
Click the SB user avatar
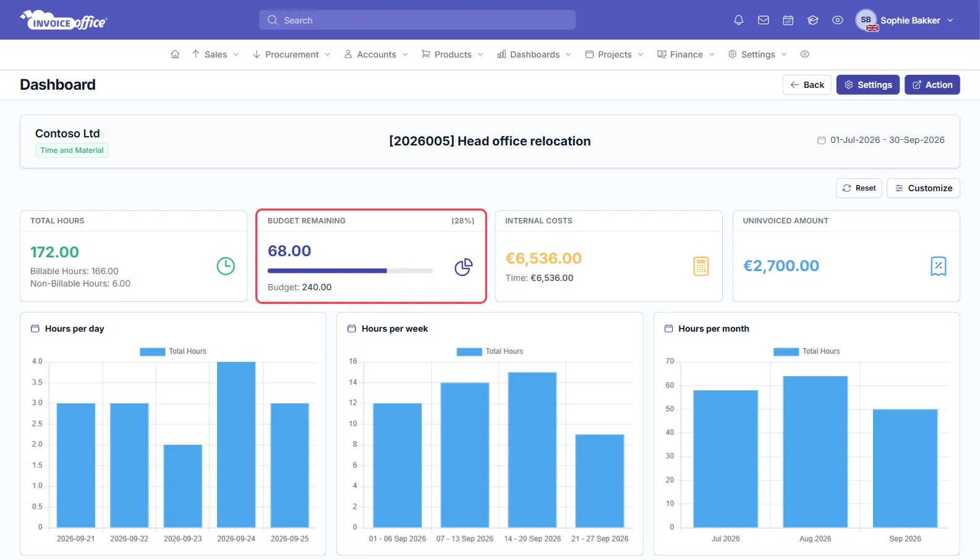[866, 20]
